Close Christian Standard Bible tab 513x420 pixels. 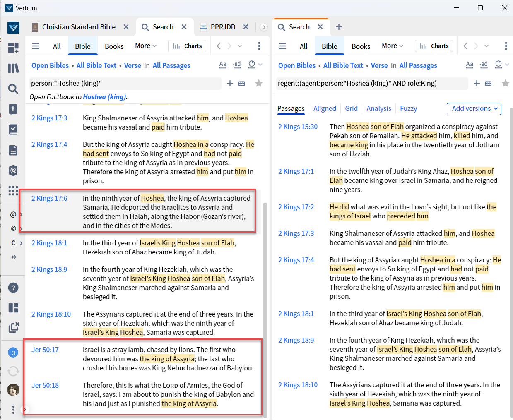coord(126,26)
